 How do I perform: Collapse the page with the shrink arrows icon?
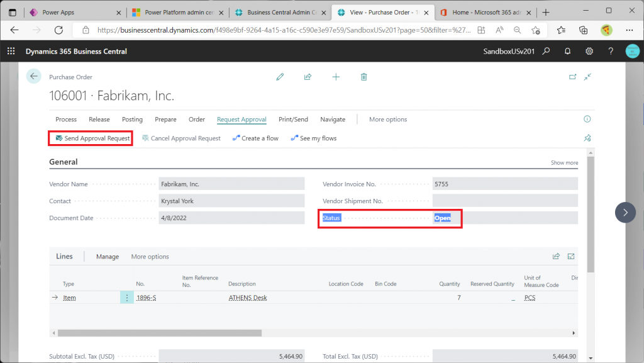click(588, 77)
